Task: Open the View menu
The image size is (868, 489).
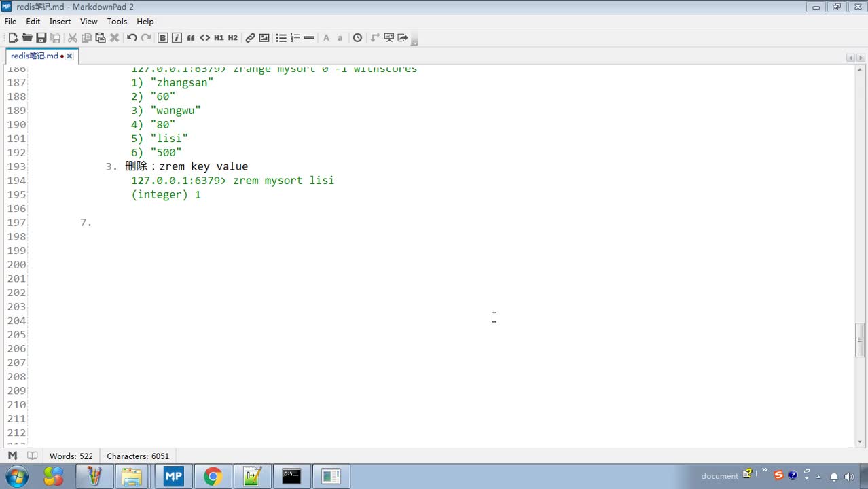Action: (x=89, y=21)
